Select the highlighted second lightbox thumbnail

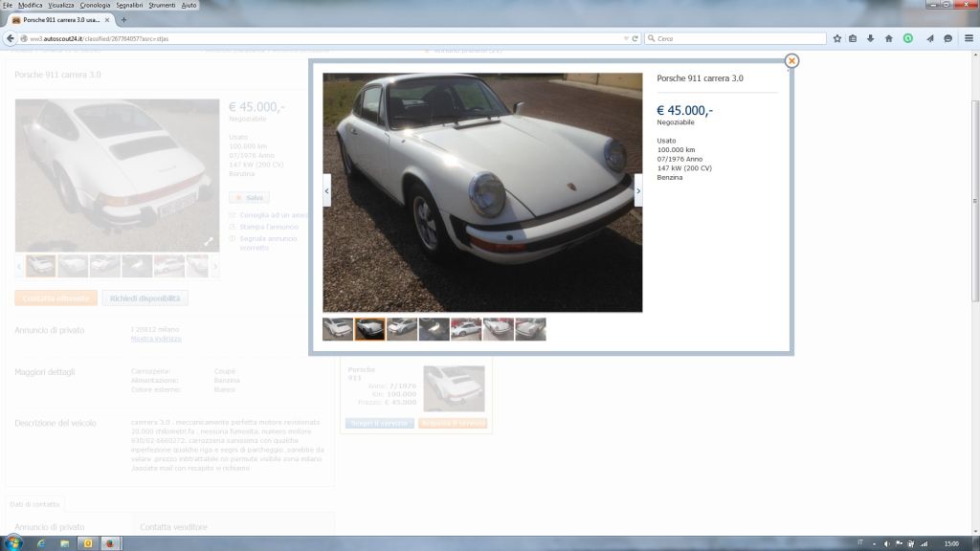coord(370,329)
